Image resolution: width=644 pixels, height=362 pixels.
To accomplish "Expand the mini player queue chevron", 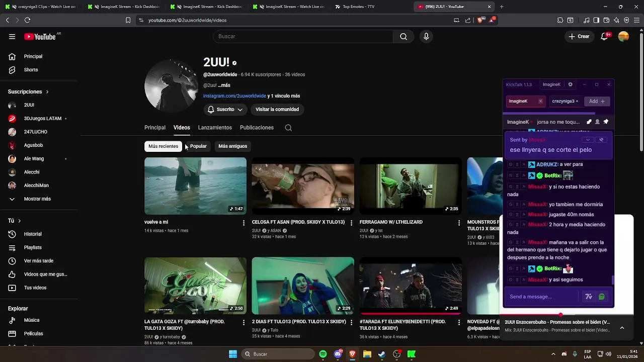I will pyautogui.click(x=622, y=327).
